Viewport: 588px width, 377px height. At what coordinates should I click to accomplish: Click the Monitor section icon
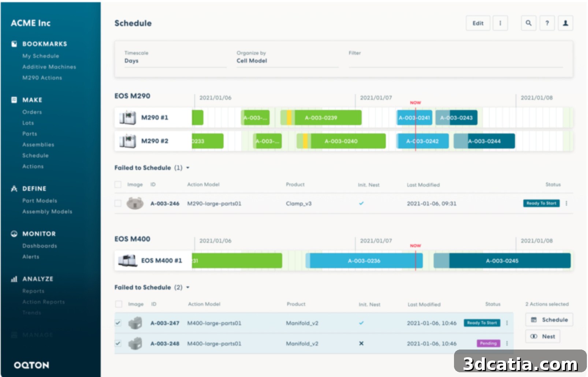point(14,234)
